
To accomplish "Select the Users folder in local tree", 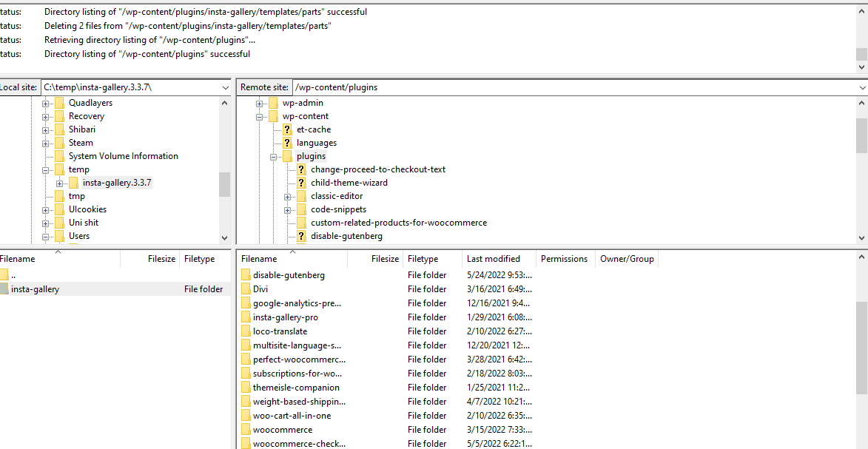I will 79,236.
